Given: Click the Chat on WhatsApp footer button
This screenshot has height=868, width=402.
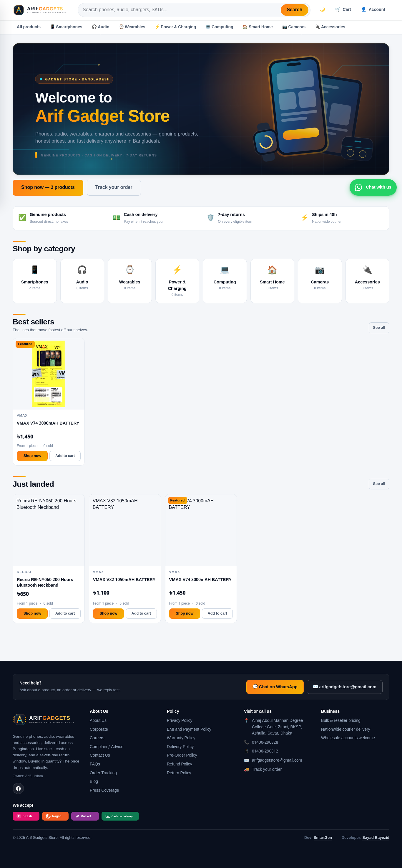Looking at the screenshot, I should pos(275,687).
